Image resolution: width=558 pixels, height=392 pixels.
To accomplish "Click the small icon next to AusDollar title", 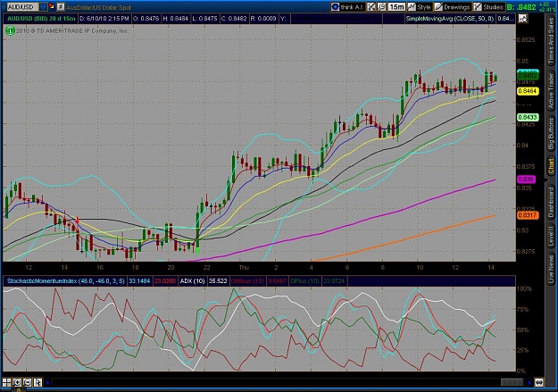I will pyautogui.click(x=61, y=7).
